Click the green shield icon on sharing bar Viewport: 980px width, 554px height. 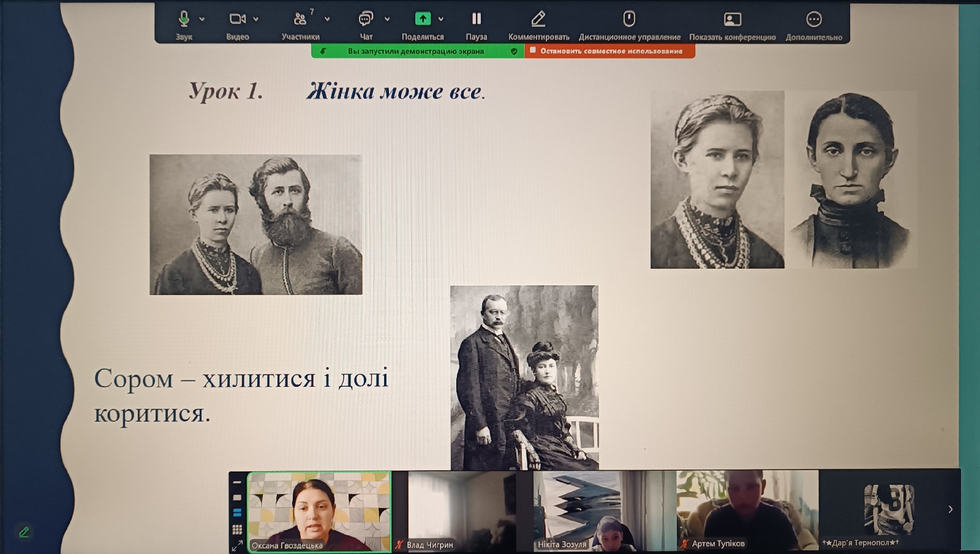click(514, 51)
